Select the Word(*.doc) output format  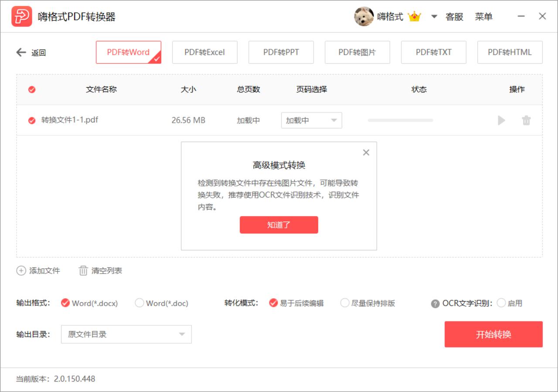[x=139, y=303]
